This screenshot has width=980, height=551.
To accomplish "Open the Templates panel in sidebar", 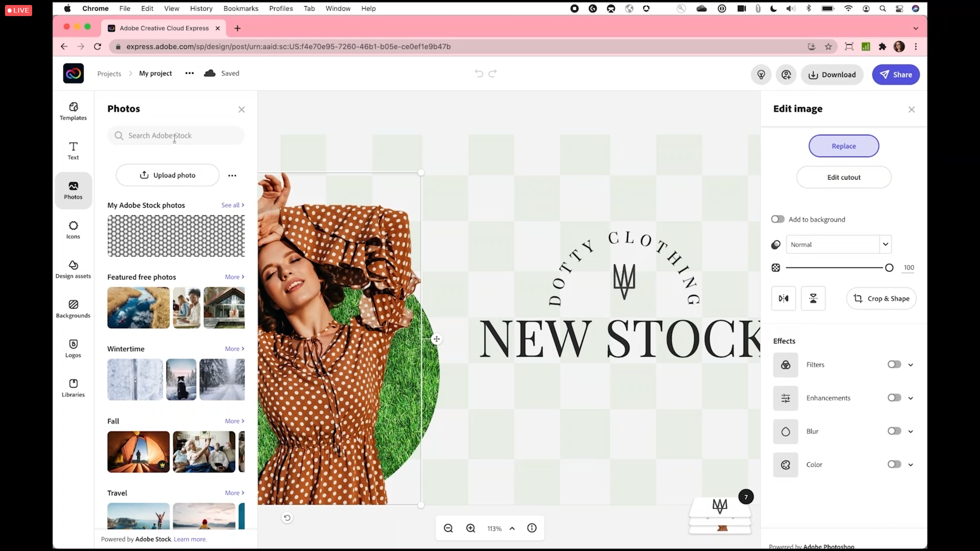I will pyautogui.click(x=73, y=111).
